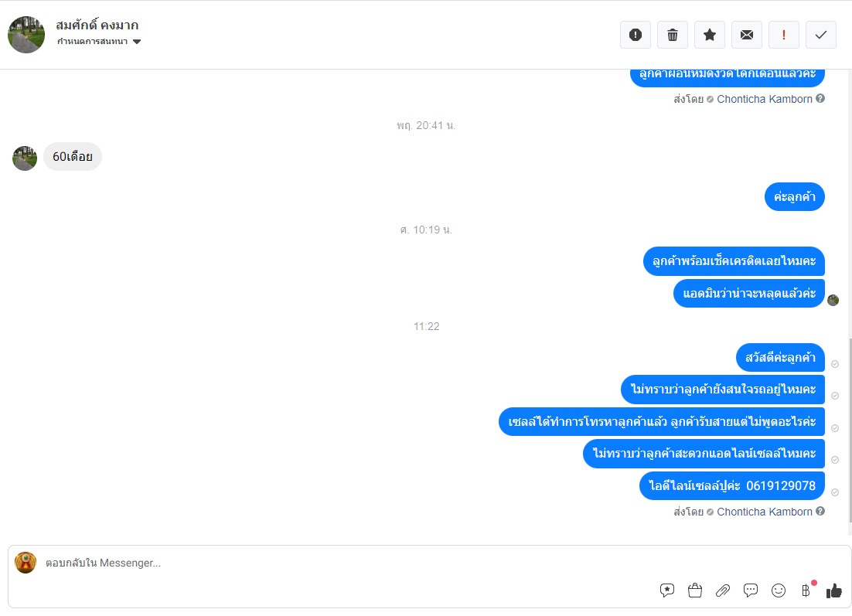Send a thumbs-up like
This screenshot has width=852, height=616.
tap(833, 590)
